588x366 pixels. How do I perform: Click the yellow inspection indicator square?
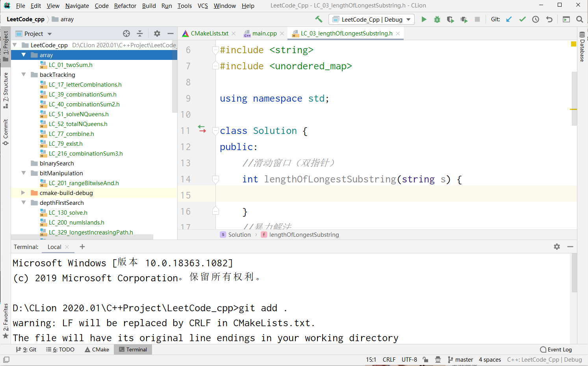(x=574, y=44)
